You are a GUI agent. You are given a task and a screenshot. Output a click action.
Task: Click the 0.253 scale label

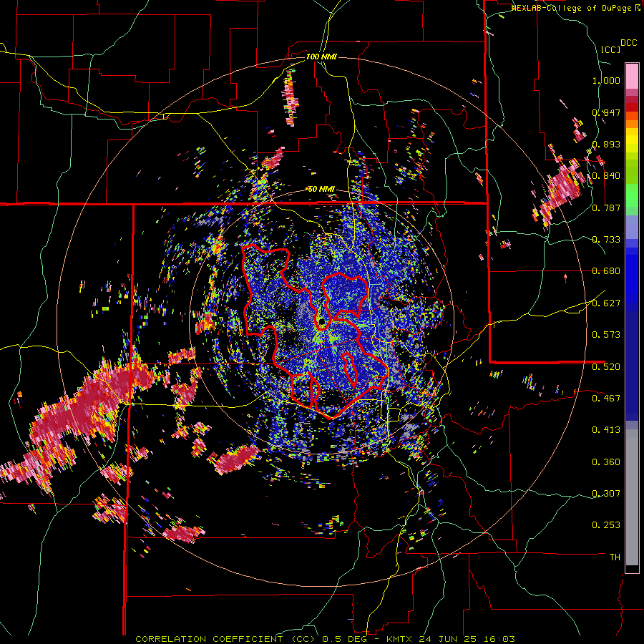(606, 525)
